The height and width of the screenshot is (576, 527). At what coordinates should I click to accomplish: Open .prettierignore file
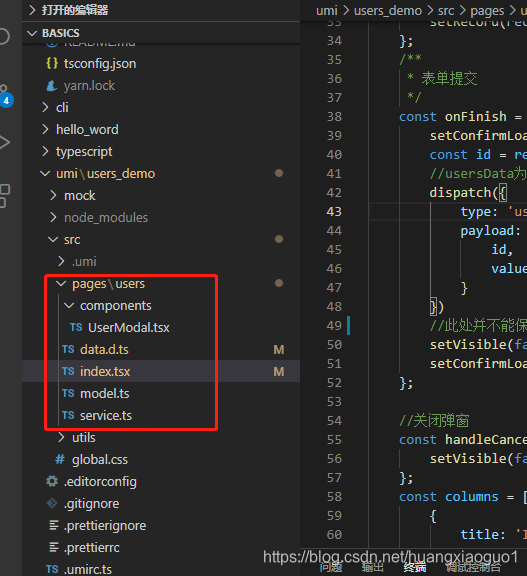coord(161,526)
